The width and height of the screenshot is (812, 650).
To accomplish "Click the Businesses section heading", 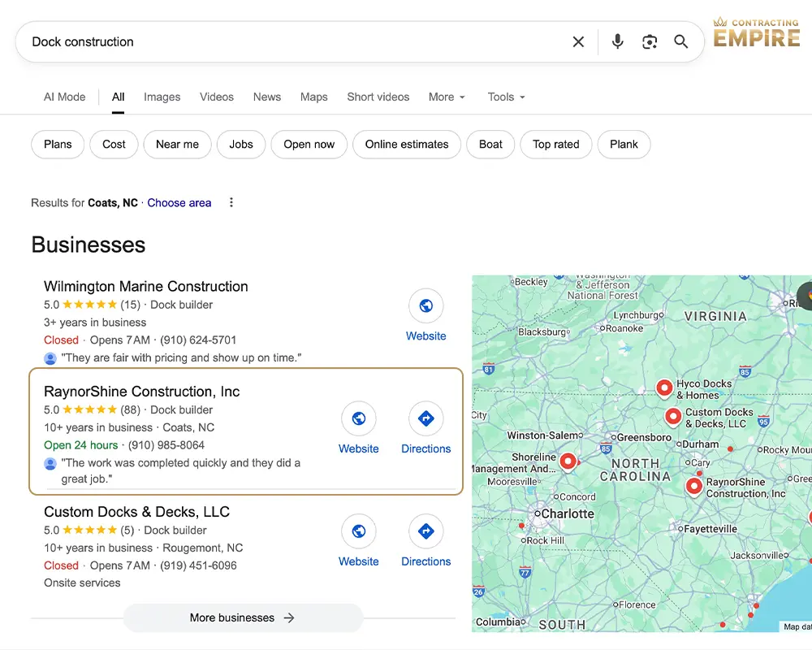I will tap(88, 245).
